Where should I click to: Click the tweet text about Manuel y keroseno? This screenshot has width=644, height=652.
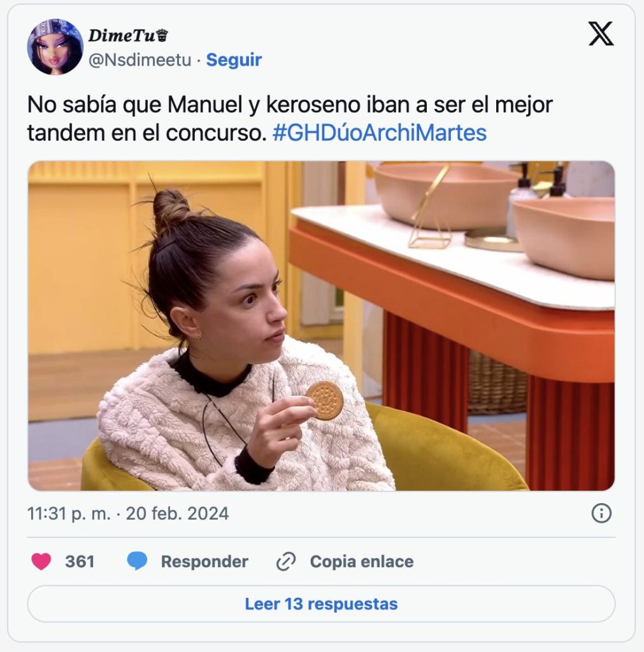pyautogui.click(x=290, y=119)
